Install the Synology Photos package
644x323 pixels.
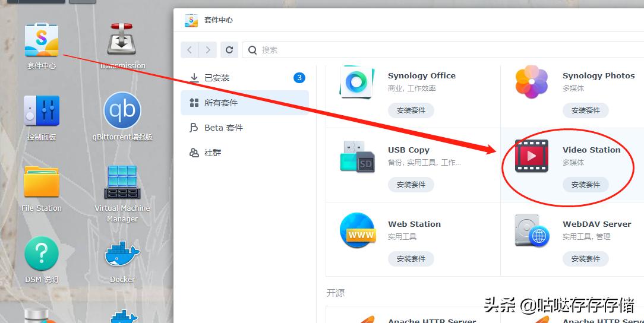point(586,110)
